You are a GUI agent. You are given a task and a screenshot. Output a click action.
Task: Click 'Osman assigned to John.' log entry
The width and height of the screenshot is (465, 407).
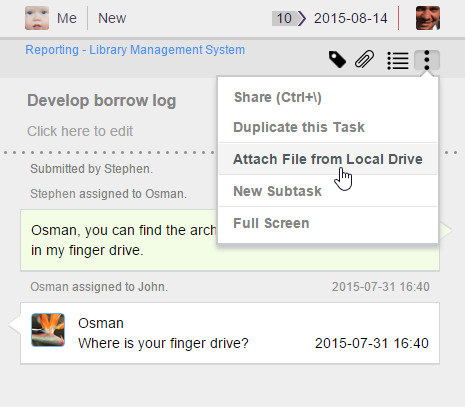[99, 287]
